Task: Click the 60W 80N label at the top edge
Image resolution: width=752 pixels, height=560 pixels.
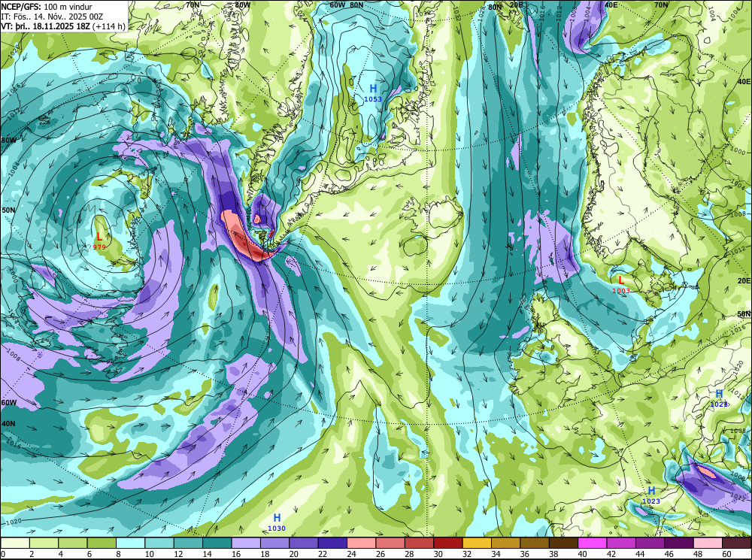Action: 347,5
